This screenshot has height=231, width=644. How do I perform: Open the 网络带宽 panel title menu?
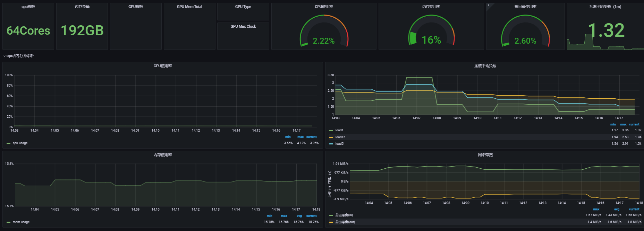485,155
